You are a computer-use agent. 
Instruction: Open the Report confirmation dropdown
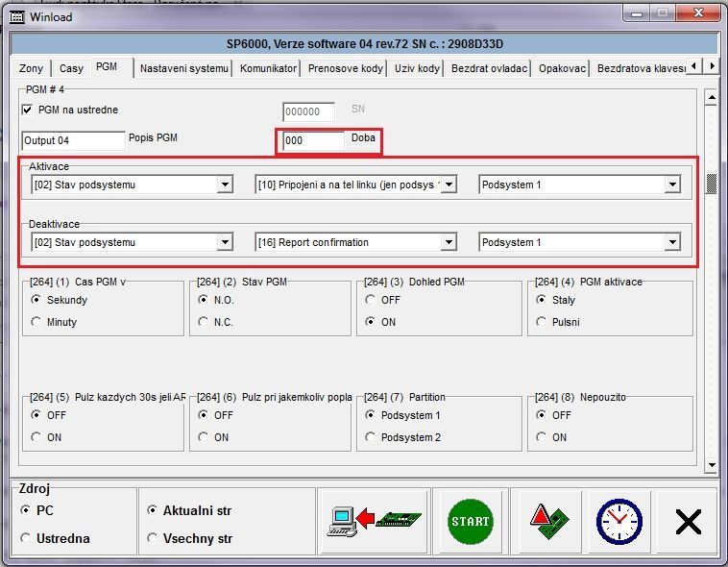[448, 242]
